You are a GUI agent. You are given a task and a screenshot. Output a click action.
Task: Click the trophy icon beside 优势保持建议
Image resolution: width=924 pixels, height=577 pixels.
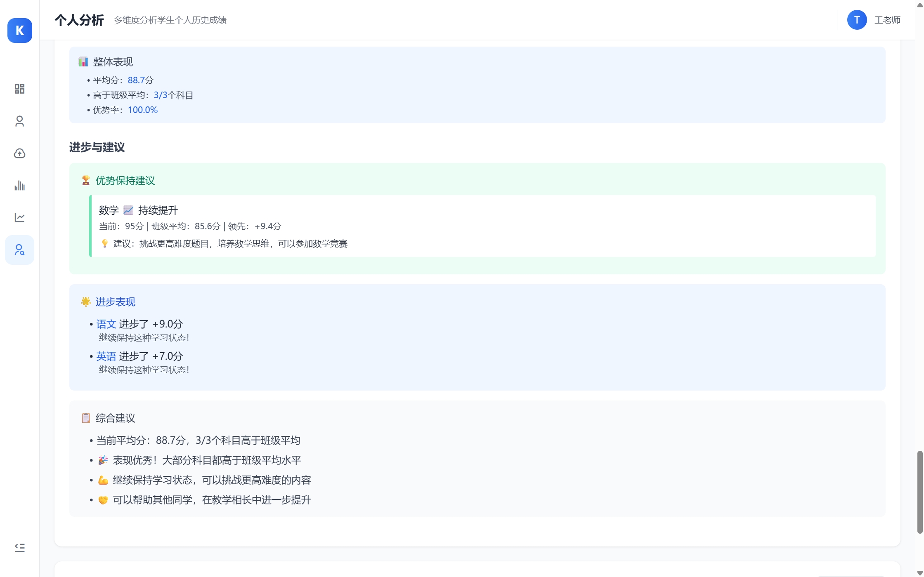pos(85,180)
